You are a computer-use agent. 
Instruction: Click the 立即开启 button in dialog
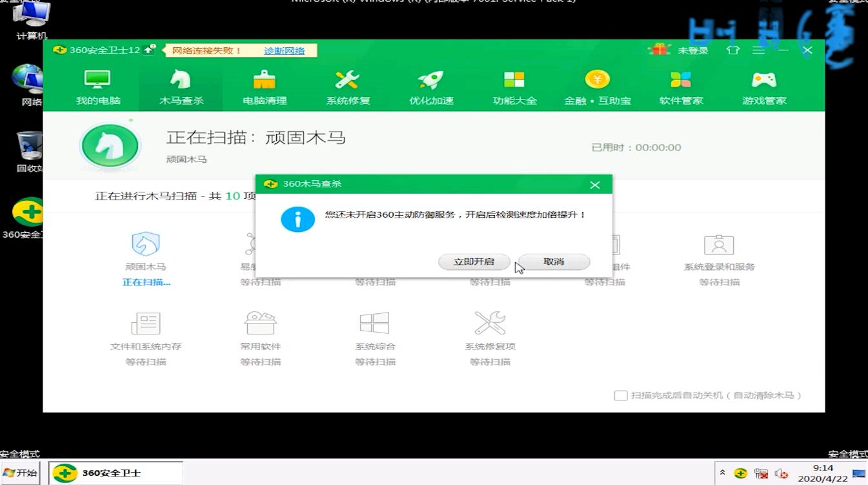pyautogui.click(x=474, y=262)
